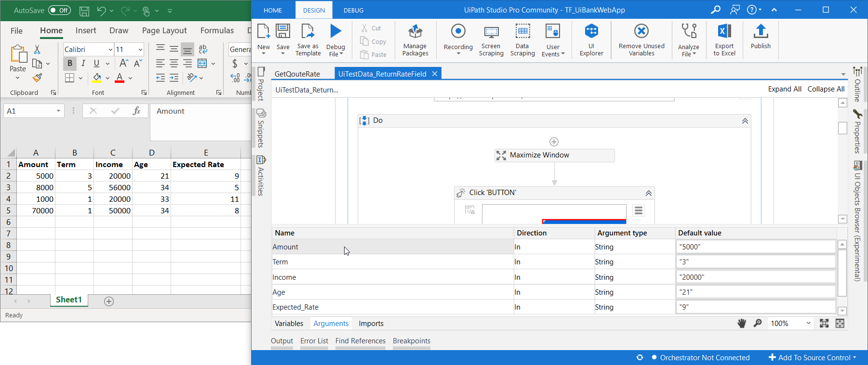Toggle italic formatting in Excel
This screenshot has height=365, width=868.
point(83,63)
